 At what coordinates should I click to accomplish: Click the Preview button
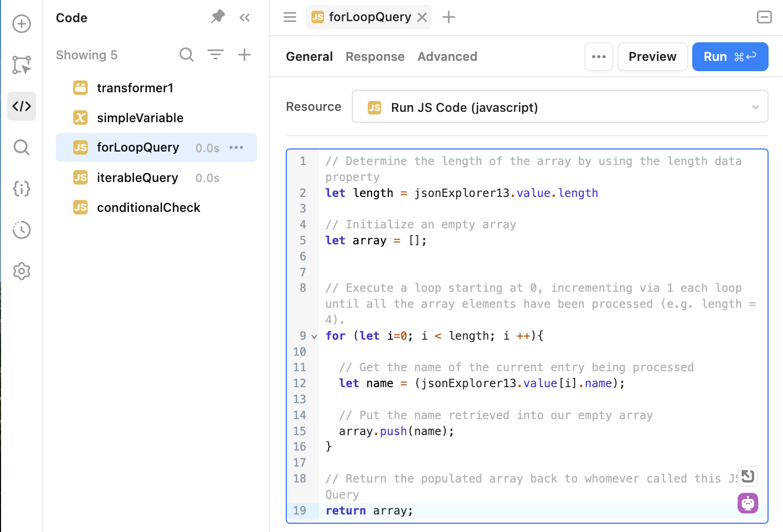(x=652, y=57)
